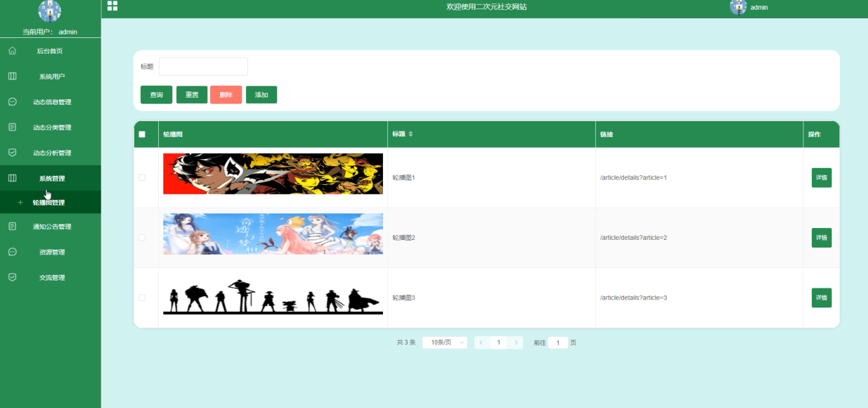868x408 pixels.
Task: Open the admin avatar in the top bar
Action: pos(738,7)
